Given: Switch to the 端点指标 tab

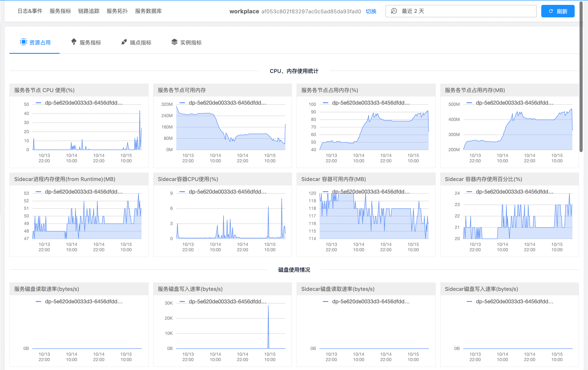Looking at the screenshot, I should click(x=136, y=42).
